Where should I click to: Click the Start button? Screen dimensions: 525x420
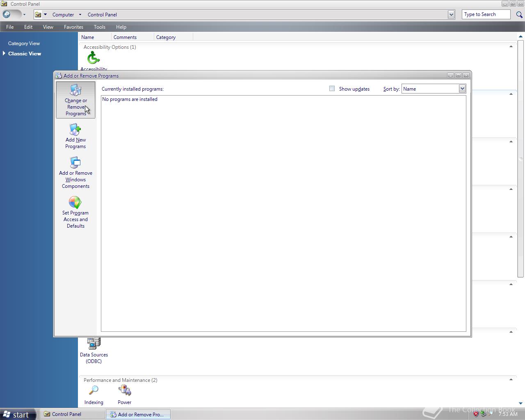pos(18,414)
